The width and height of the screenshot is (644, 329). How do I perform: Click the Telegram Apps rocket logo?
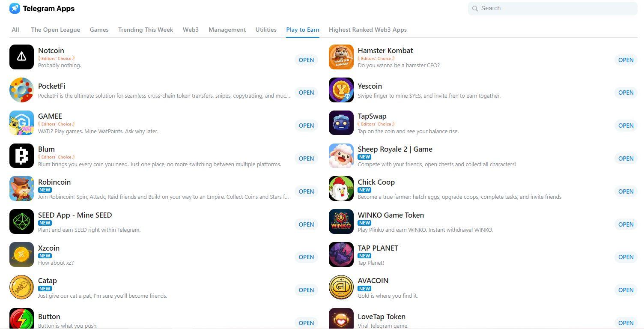[15, 8]
